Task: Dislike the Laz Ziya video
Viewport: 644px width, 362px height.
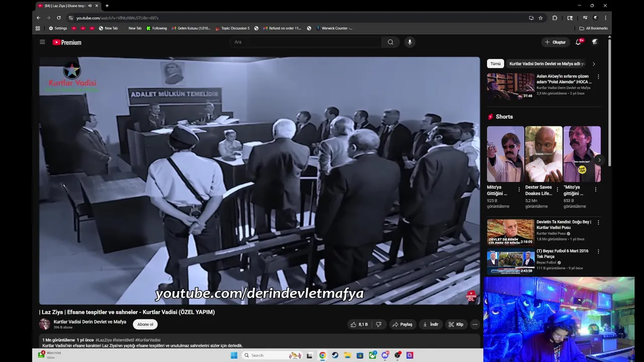Action: (x=379, y=324)
